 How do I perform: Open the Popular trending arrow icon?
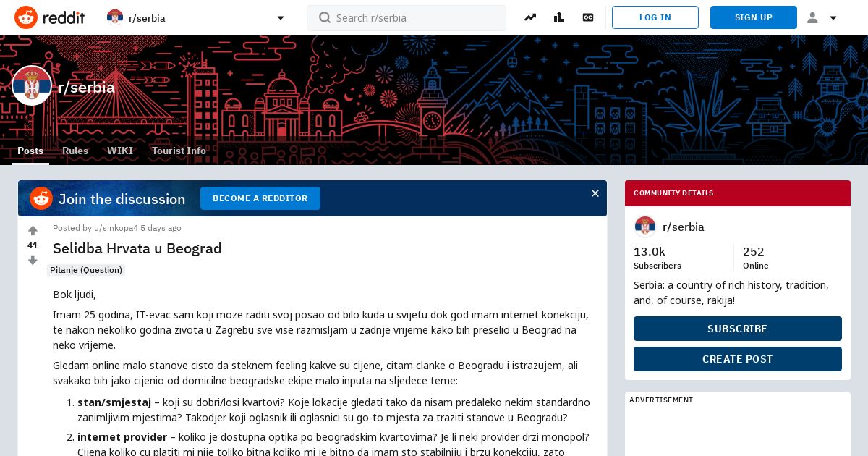(x=530, y=17)
